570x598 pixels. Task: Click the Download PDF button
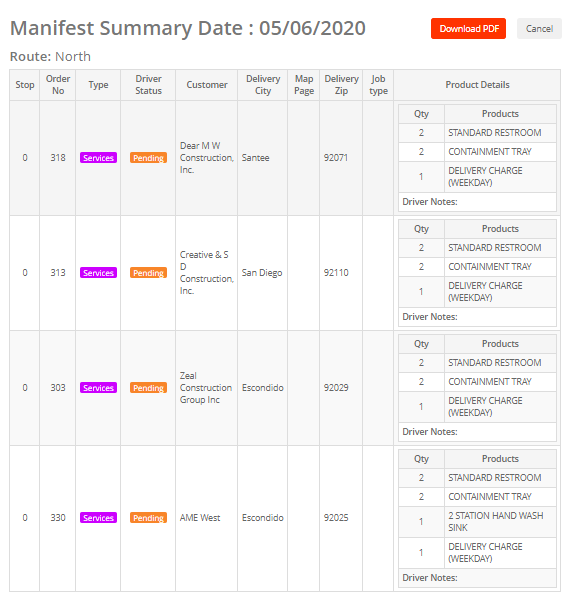point(468,29)
